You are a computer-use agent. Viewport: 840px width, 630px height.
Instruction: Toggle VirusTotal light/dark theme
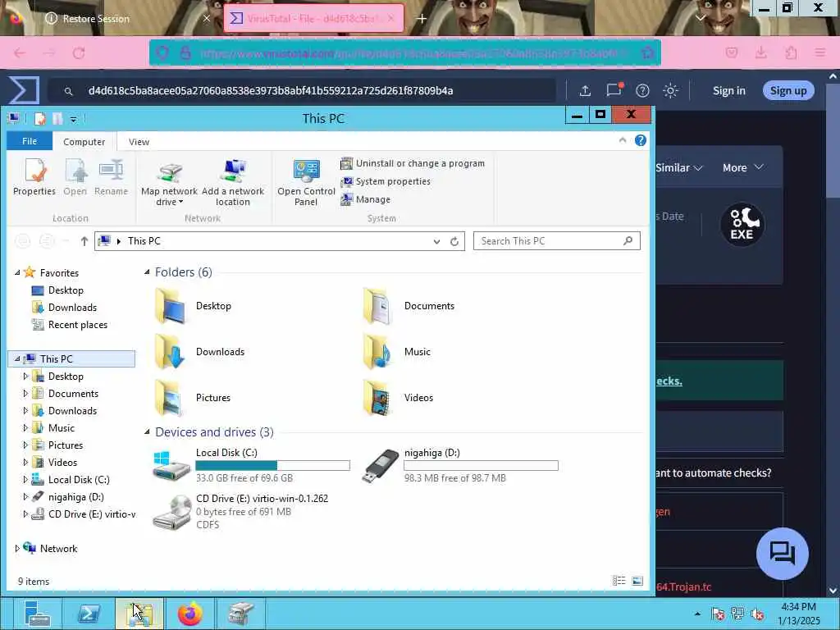point(671,90)
